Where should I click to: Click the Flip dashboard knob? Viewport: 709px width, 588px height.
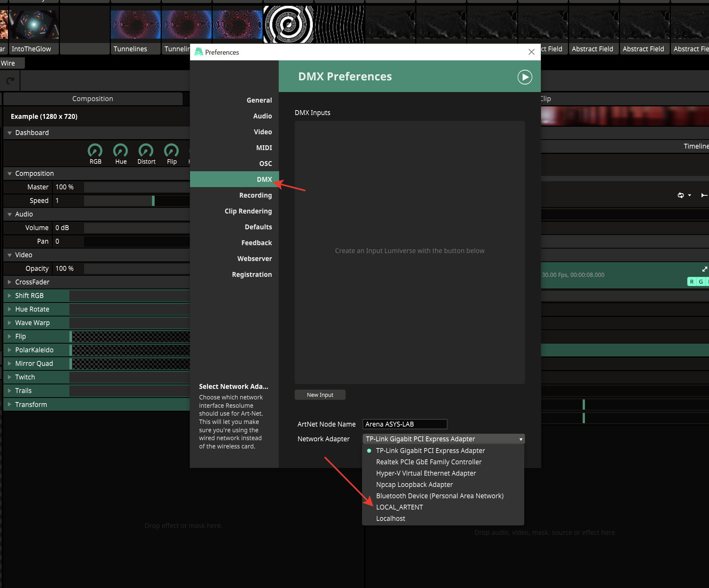tap(172, 150)
